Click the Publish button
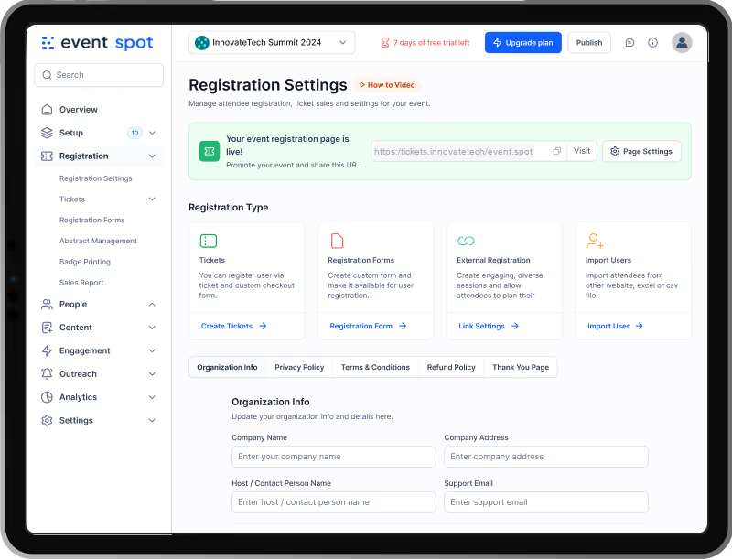The image size is (732, 560). (x=589, y=42)
